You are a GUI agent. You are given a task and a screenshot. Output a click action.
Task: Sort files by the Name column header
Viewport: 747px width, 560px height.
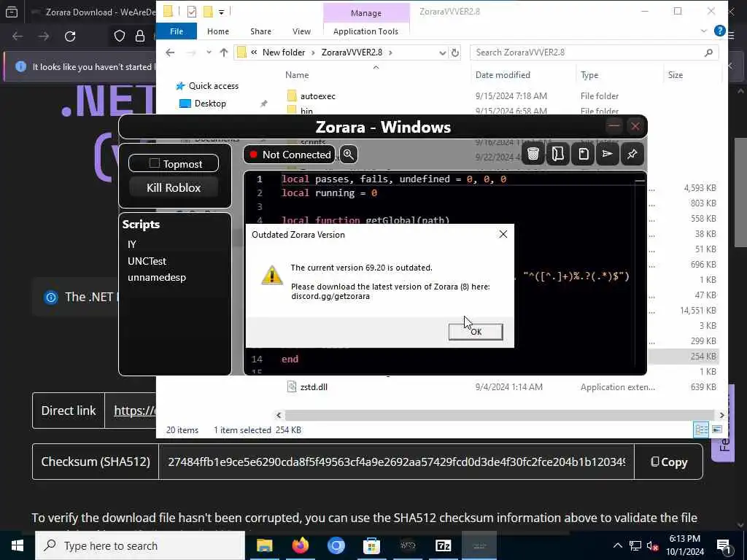point(297,75)
